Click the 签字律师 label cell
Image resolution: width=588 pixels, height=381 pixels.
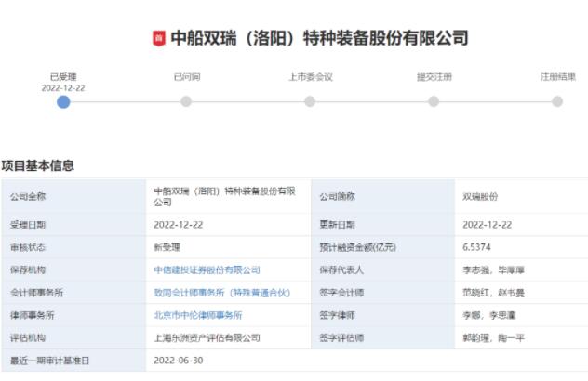tap(383, 315)
